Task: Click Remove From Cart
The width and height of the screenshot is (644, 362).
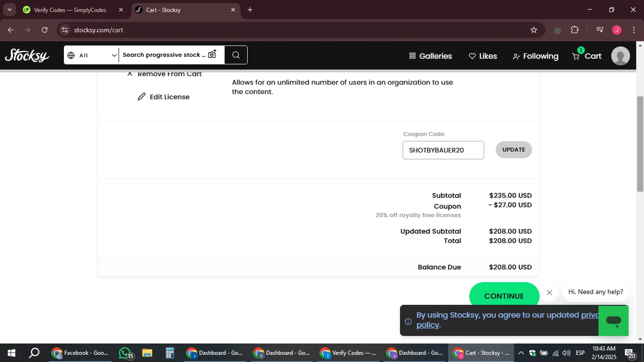Action: point(164,74)
